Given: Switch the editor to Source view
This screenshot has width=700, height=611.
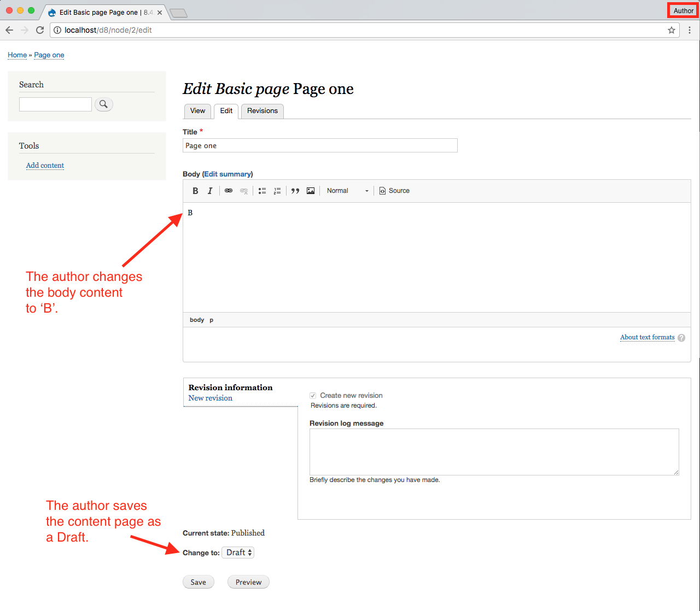Looking at the screenshot, I should tap(394, 190).
